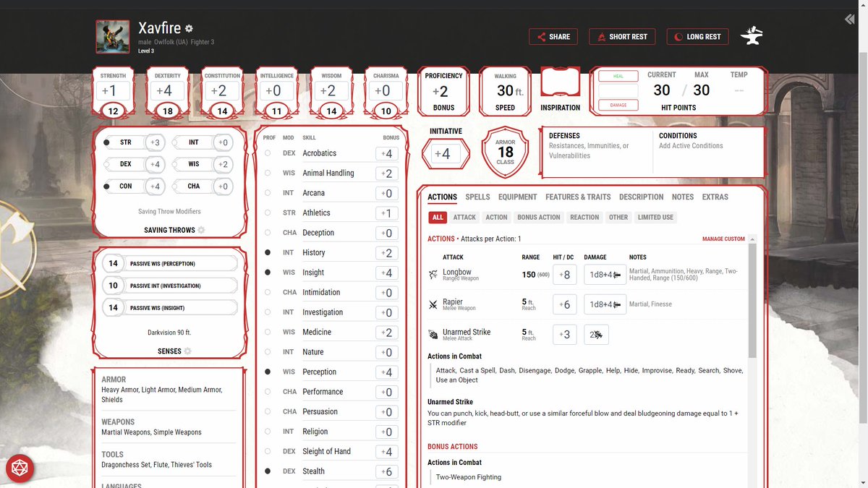
Task: Switch to the Spells tab
Action: point(477,197)
